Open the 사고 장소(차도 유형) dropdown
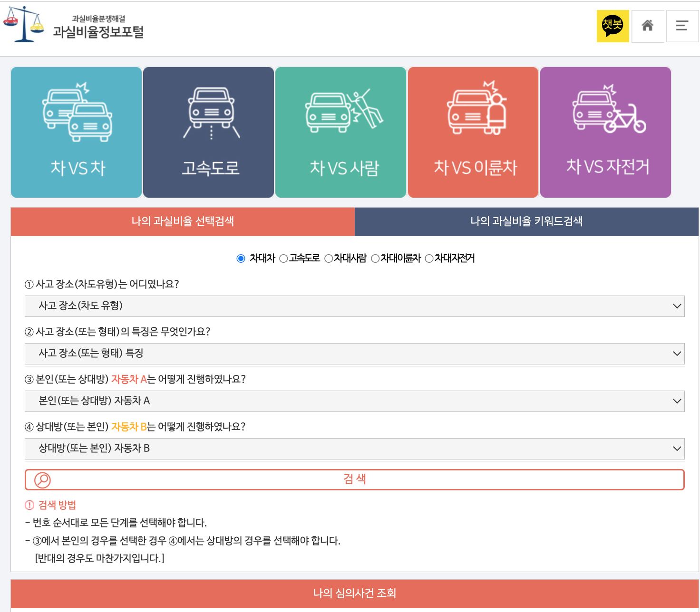The height and width of the screenshot is (612, 700). coord(354,306)
